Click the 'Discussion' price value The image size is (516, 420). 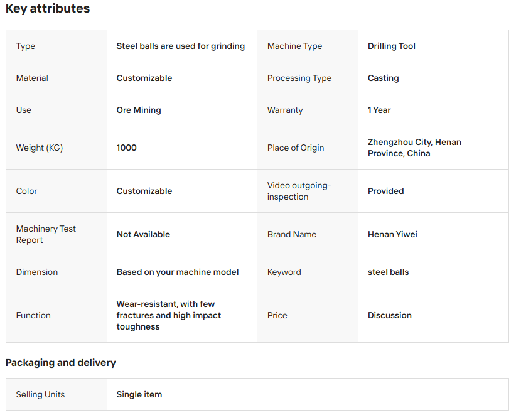tap(389, 315)
